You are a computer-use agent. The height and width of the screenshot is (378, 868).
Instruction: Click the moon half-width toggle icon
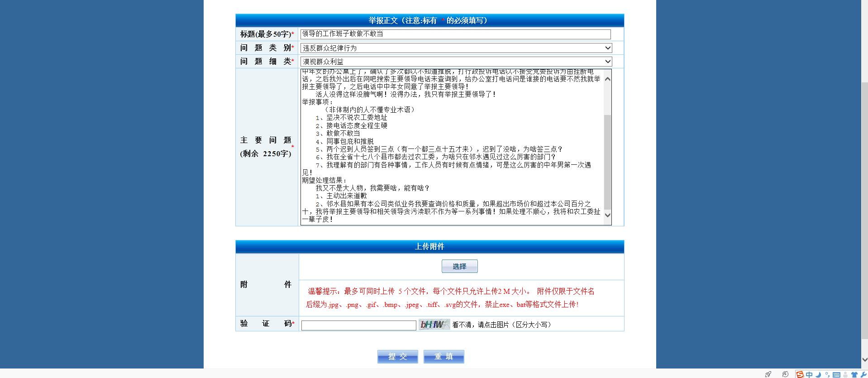click(818, 374)
